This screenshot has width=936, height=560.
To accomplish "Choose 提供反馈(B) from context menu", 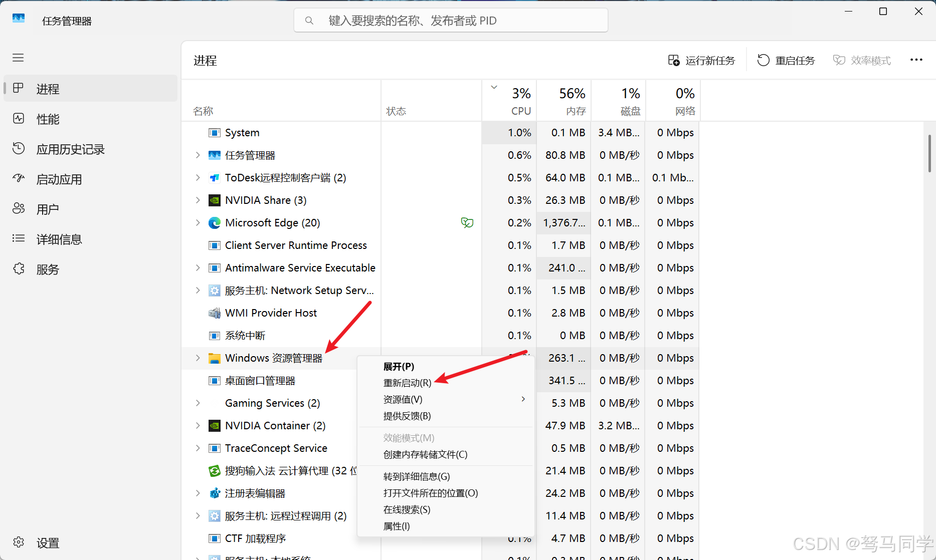I will click(446, 416).
